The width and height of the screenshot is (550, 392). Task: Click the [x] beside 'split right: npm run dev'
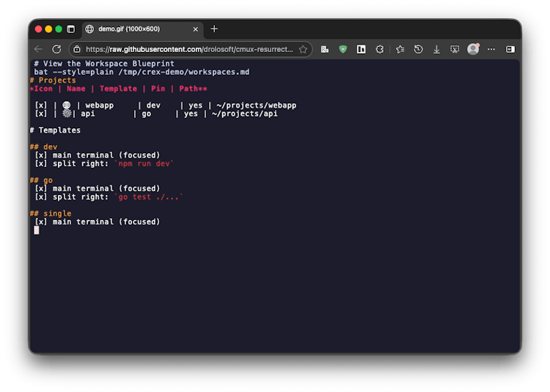click(x=41, y=163)
